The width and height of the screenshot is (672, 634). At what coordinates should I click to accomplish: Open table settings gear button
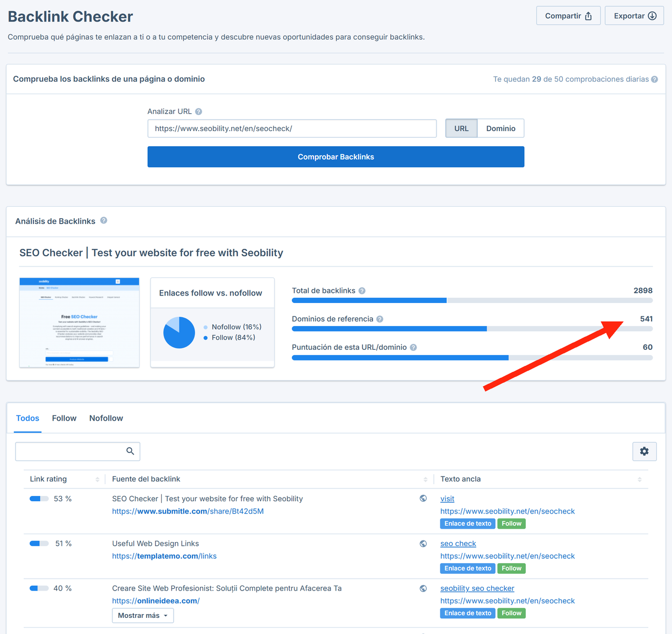coord(644,451)
